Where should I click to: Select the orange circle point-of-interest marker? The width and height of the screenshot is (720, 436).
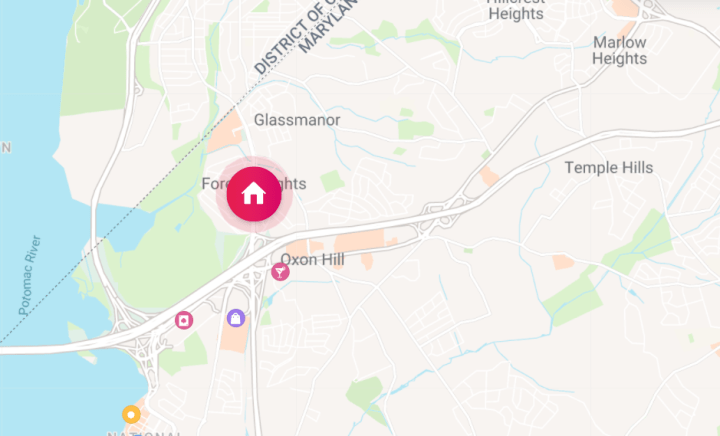[x=131, y=414]
